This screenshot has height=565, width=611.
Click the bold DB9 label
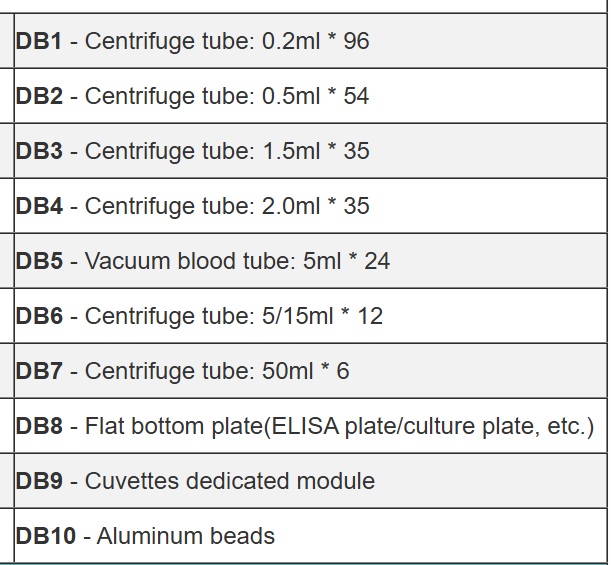[x=39, y=481]
